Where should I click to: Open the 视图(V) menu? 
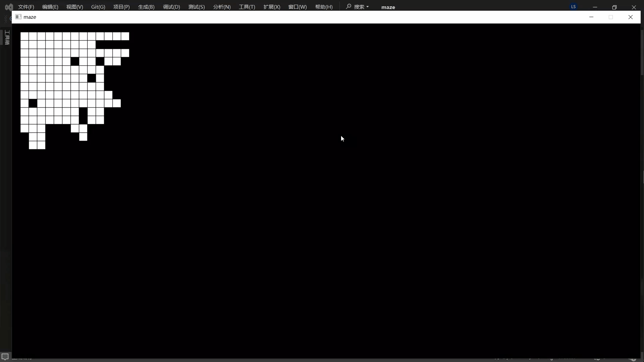[x=74, y=7]
